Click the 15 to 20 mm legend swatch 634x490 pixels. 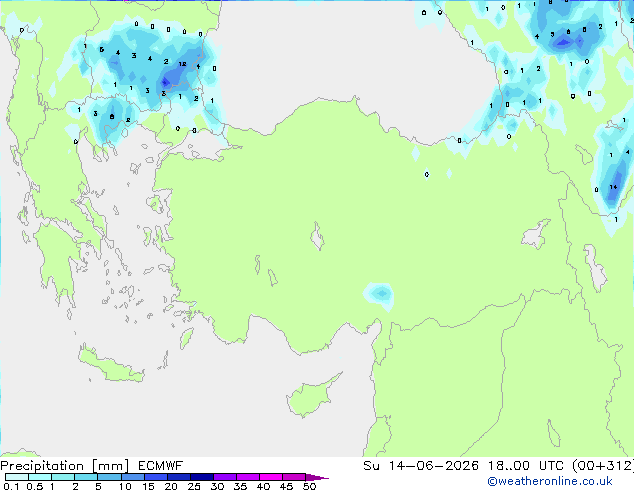point(155,477)
